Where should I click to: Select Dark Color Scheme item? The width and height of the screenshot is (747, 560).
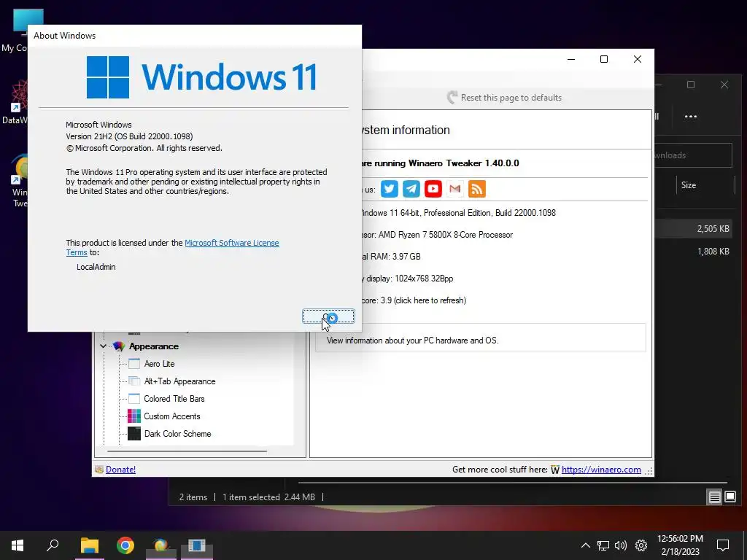point(177,434)
